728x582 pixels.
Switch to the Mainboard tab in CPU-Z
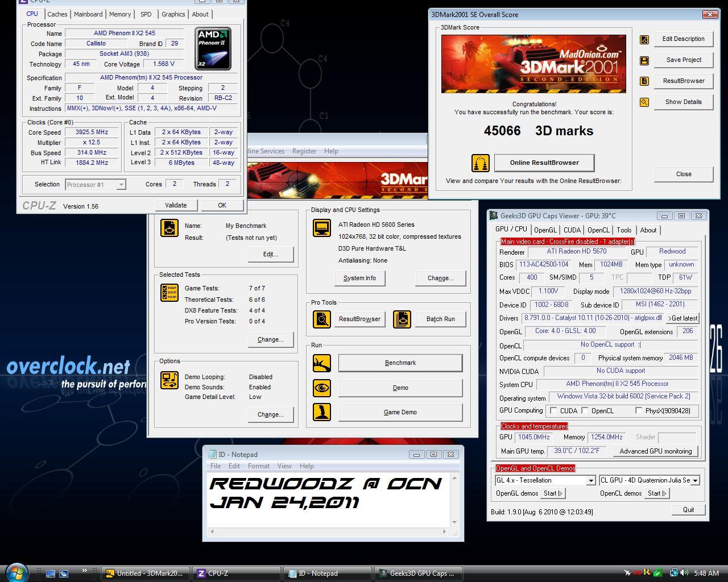click(88, 14)
